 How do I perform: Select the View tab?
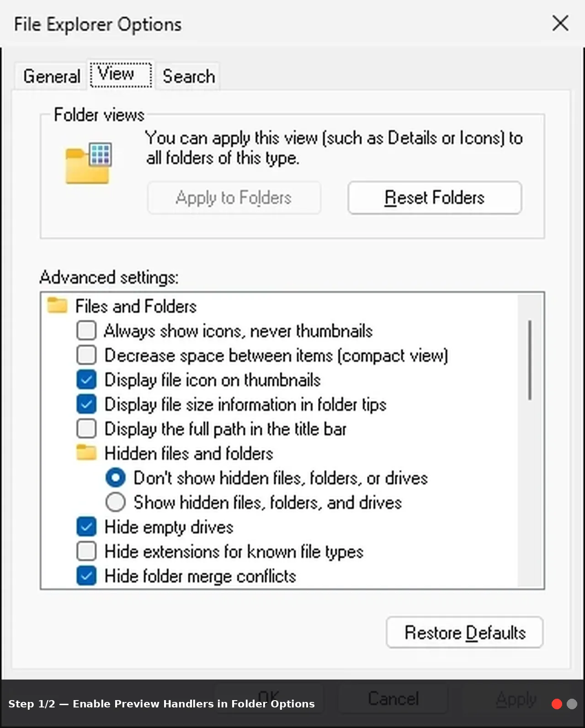[121, 75]
